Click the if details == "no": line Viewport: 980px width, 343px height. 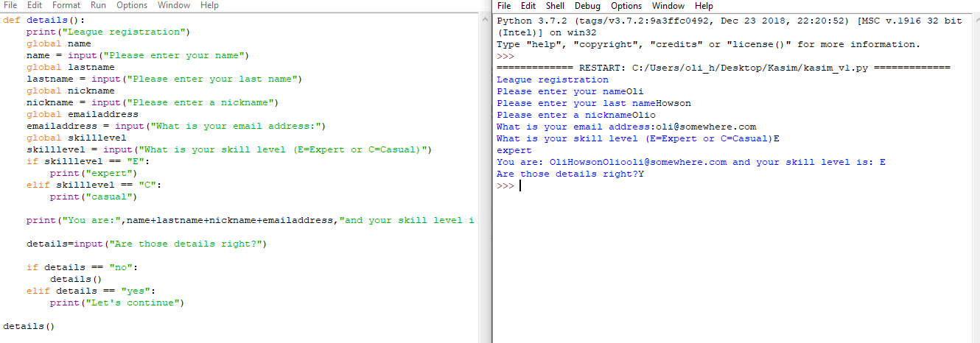click(x=83, y=268)
